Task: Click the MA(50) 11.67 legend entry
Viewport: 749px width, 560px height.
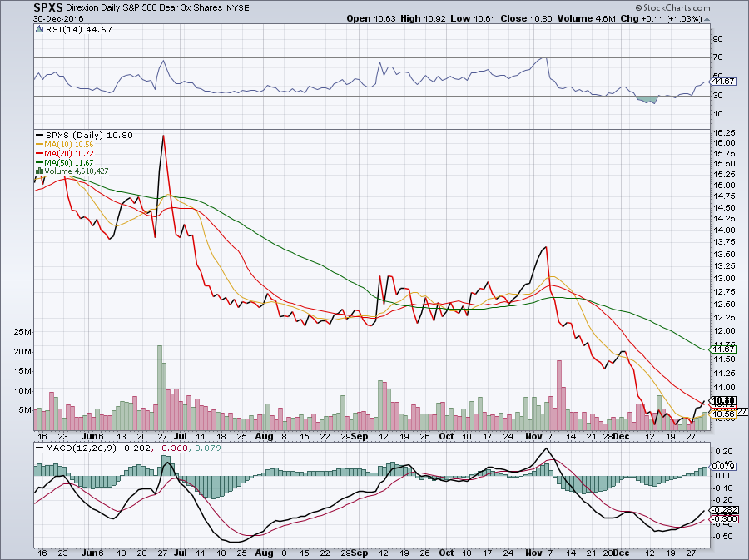Action: [x=70, y=162]
